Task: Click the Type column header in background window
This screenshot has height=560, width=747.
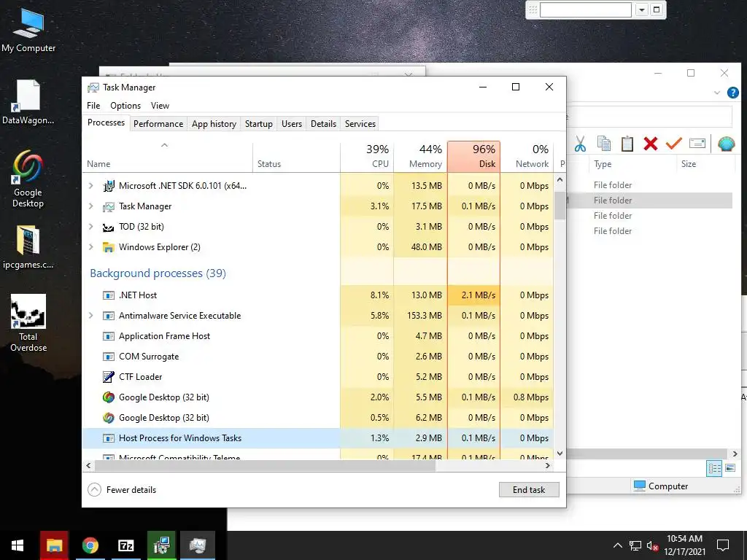Action: [x=632, y=164]
